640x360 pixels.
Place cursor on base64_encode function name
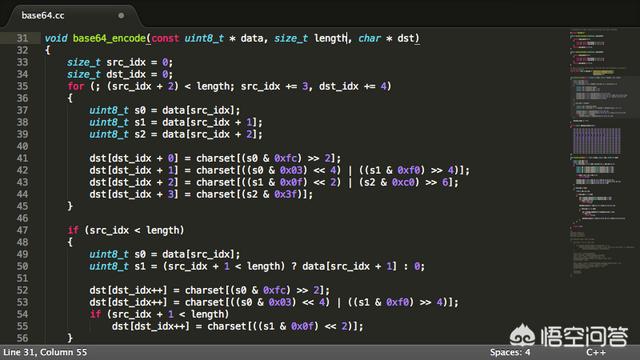point(109,38)
